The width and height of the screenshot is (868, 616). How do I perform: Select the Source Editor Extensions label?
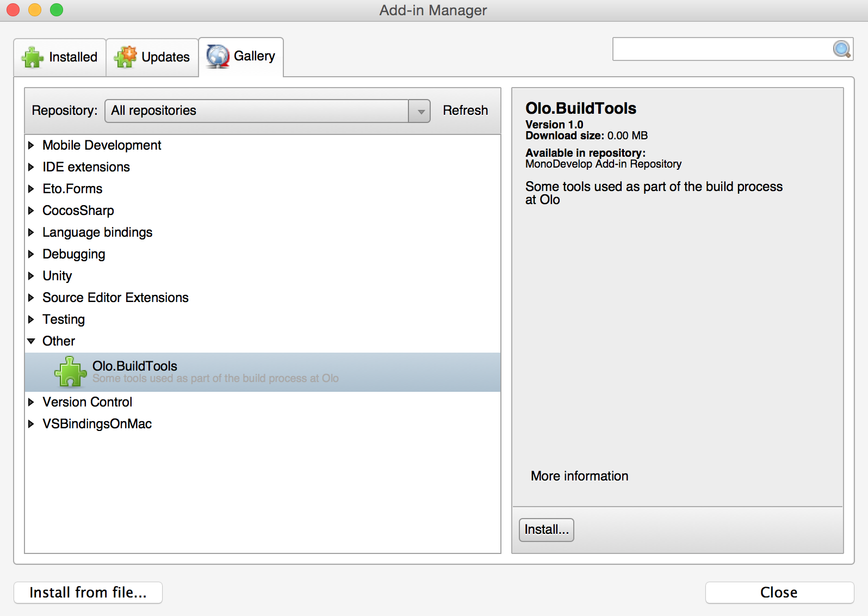pyautogui.click(x=115, y=298)
